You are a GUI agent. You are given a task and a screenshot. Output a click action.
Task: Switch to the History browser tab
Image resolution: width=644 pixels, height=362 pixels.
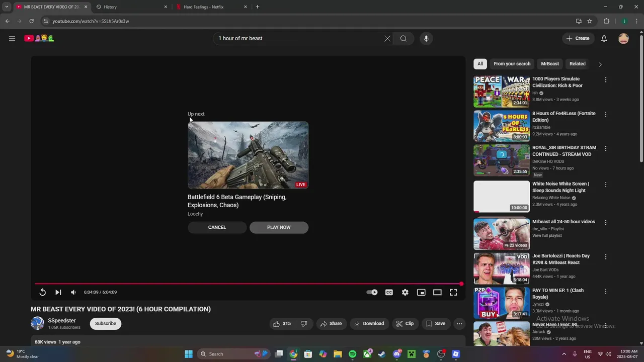pos(131,7)
